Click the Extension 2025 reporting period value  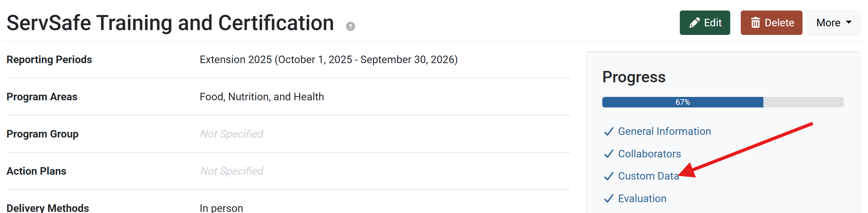(328, 60)
